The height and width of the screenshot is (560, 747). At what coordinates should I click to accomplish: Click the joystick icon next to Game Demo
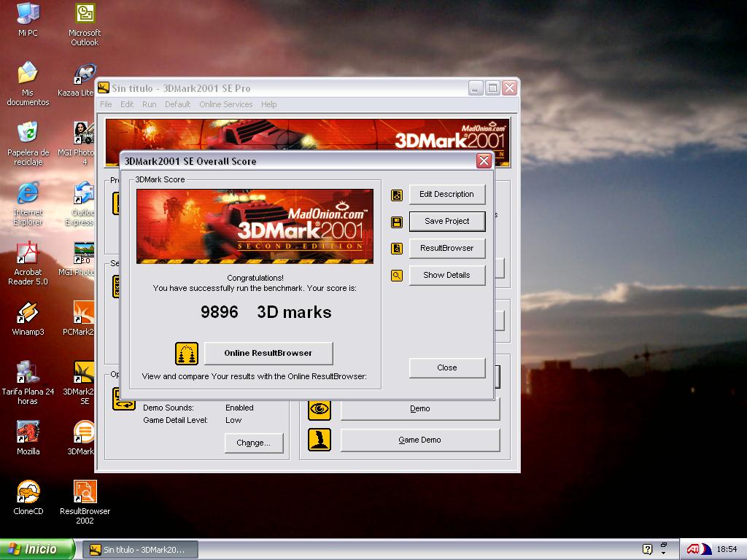pos(320,440)
